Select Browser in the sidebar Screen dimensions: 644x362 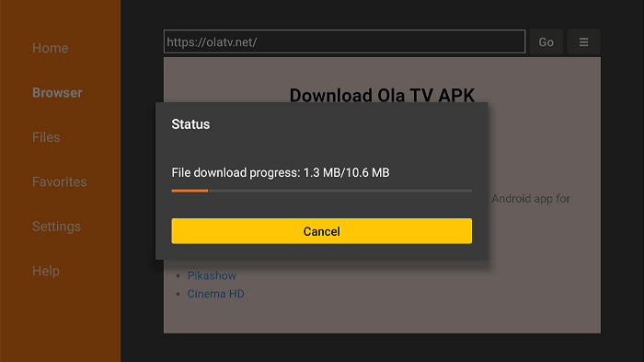click(57, 93)
